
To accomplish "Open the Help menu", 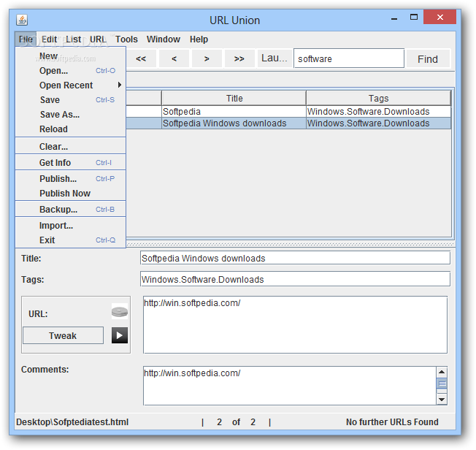I will 199,39.
